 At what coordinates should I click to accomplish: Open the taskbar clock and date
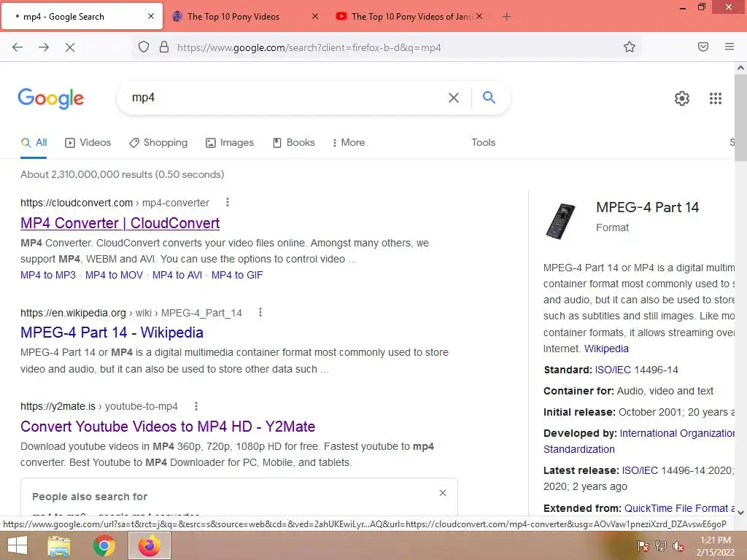pos(715,546)
